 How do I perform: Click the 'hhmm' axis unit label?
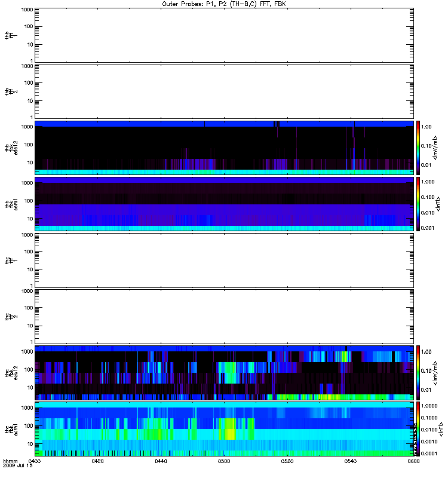click(10, 461)
